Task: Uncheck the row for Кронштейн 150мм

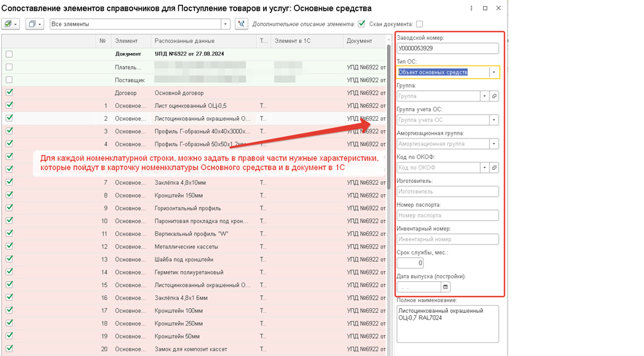Action: click(9, 195)
